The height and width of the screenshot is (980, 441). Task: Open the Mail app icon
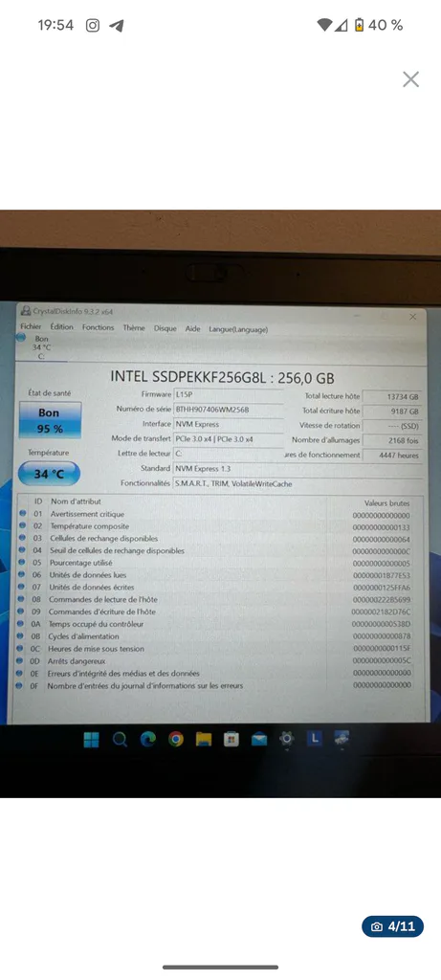(258, 740)
